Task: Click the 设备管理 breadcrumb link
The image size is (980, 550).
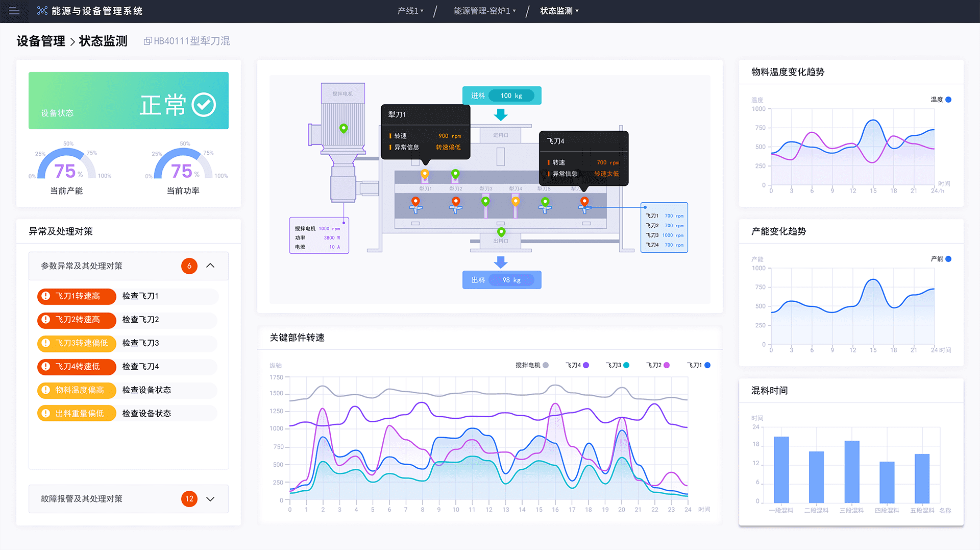Action: click(x=41, y=41)
